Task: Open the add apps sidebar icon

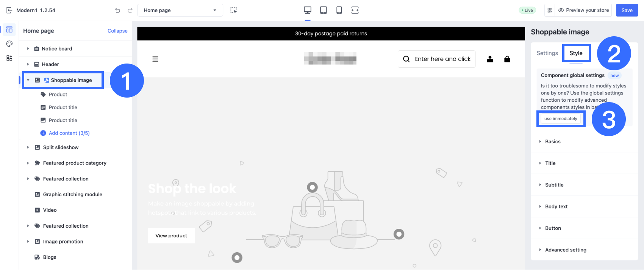Action: pos(9,58)
